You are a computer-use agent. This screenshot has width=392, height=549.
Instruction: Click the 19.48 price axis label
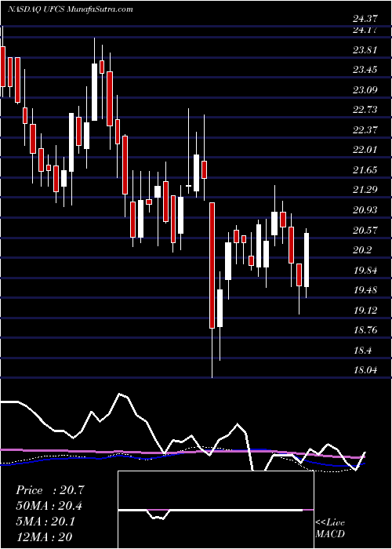click(x=365, y=290)
